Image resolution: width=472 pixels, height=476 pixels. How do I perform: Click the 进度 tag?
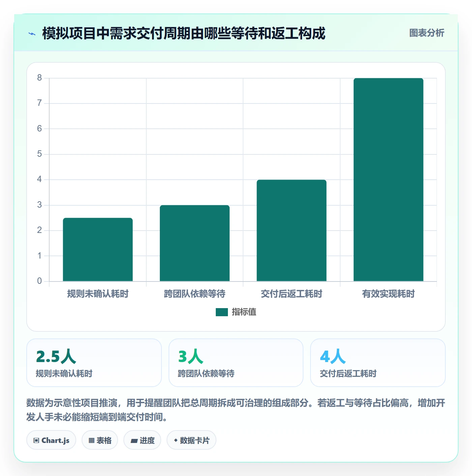pos(142,440)
